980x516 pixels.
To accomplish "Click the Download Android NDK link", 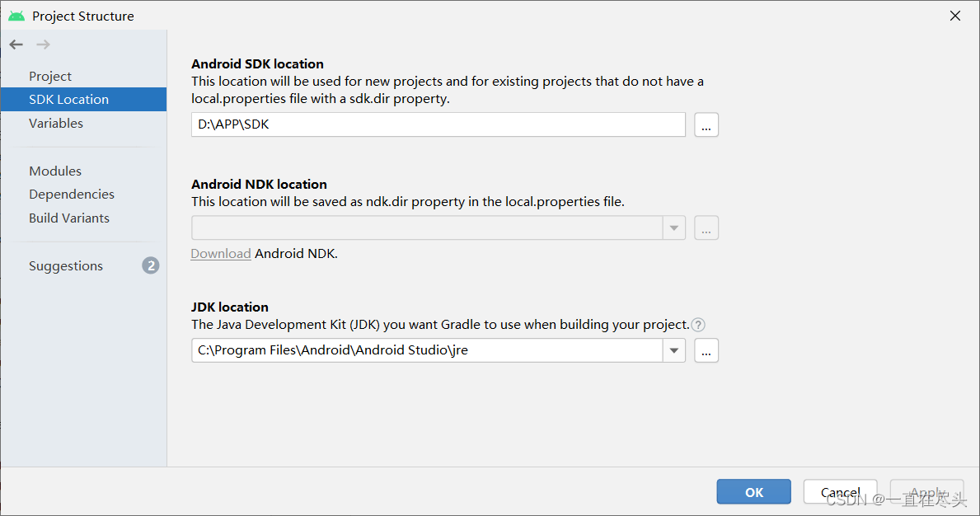I will (x=221, y=254).
